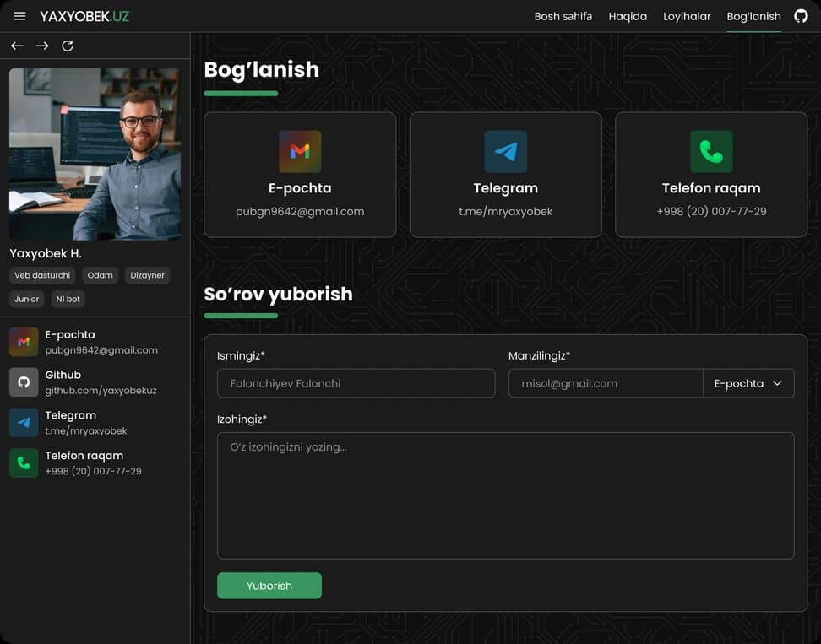This screenshot has width=821, height=644.
Task: Click the Bog'lanish page heading
Action: pos(261,70)
